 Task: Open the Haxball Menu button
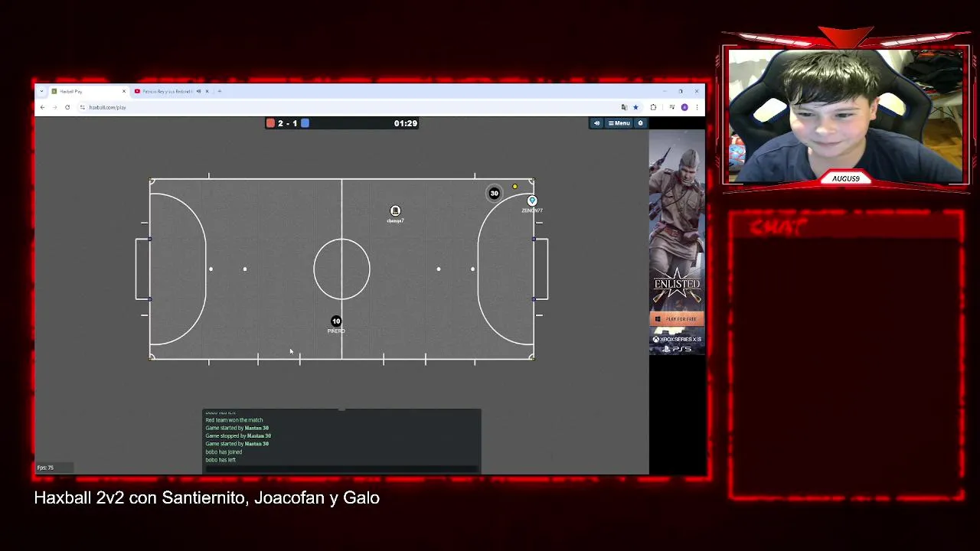click(619, 123)
